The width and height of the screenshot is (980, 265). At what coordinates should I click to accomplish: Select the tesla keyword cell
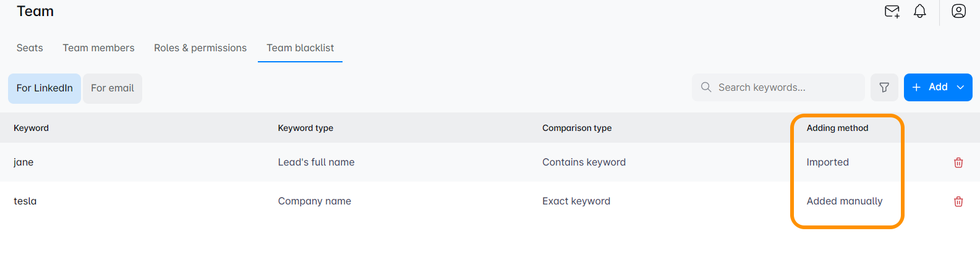25,201
